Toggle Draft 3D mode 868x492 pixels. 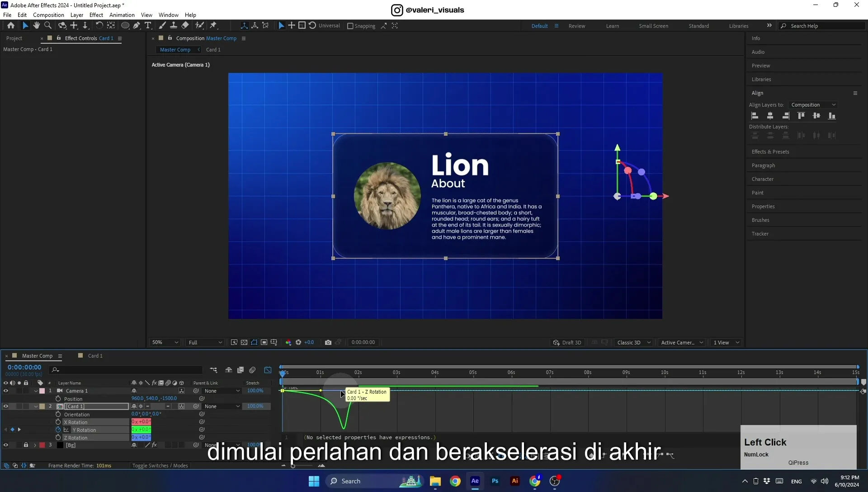[567, 342]
